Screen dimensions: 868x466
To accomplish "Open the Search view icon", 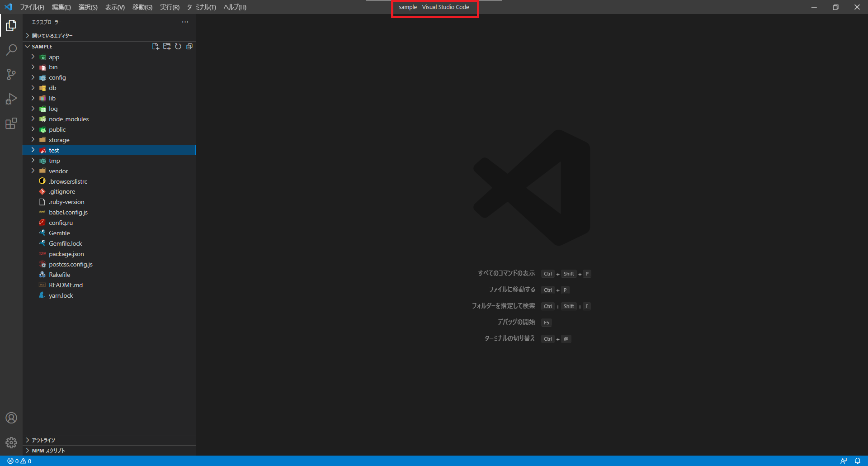I will click(x=11, y=50).
